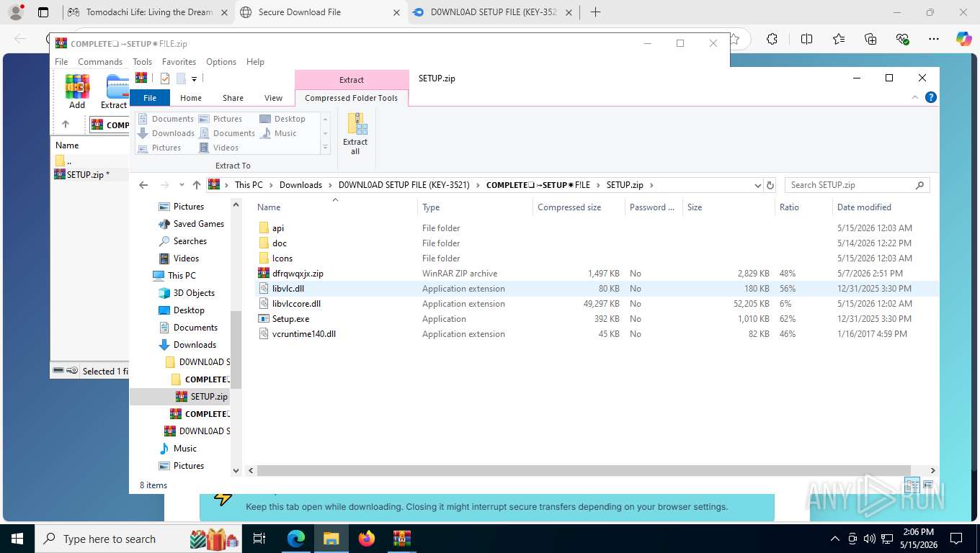Go back using Explorer back arrow
The width and height of the screenshot is (980, 553).
coord(143,185)
